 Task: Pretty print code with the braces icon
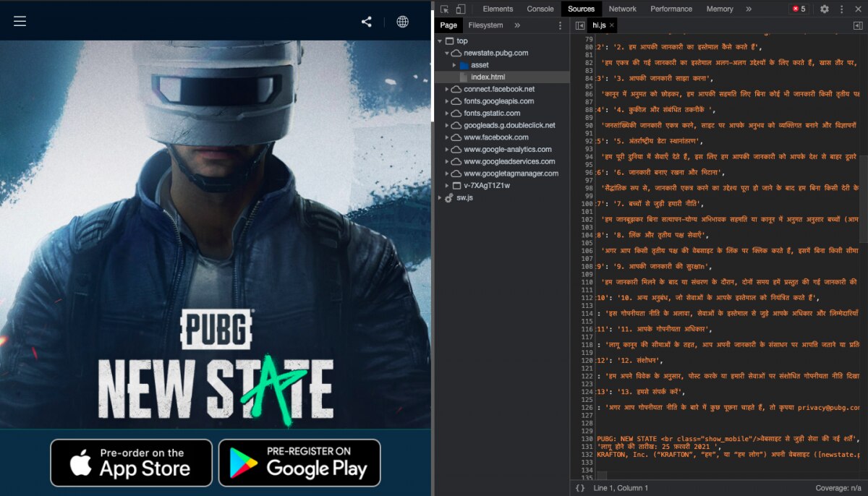point(580,488)
